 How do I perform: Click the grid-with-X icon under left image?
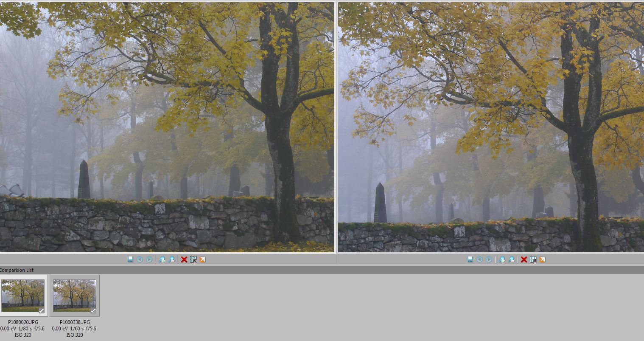coord(193,259)
